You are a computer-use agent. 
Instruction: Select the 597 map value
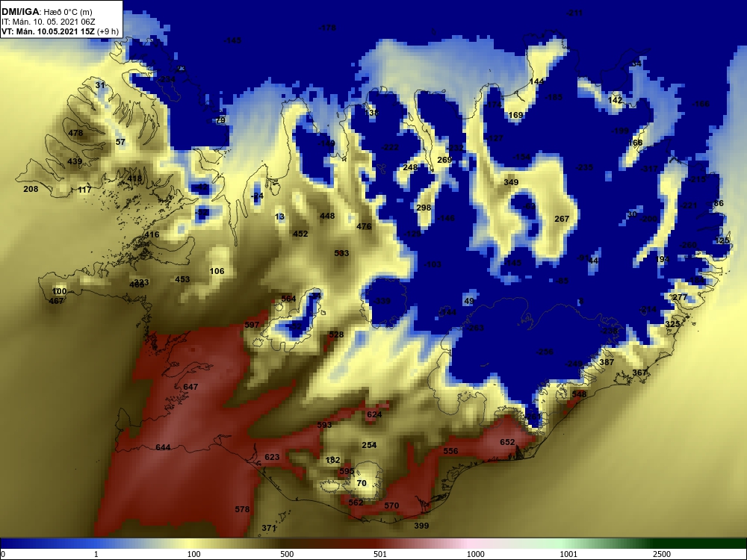pyautogui.click(x=252, y=325)
